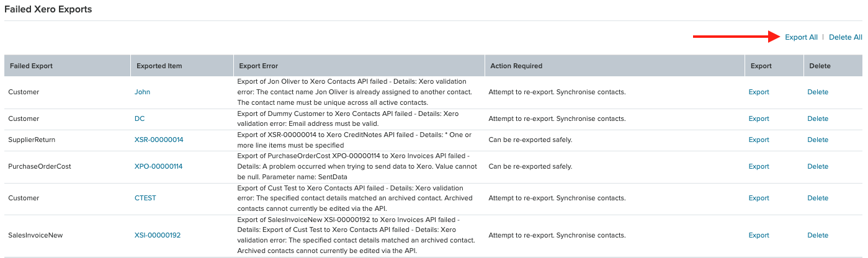Delete the John customer row

pyautogui.click(x=818, y=92)
